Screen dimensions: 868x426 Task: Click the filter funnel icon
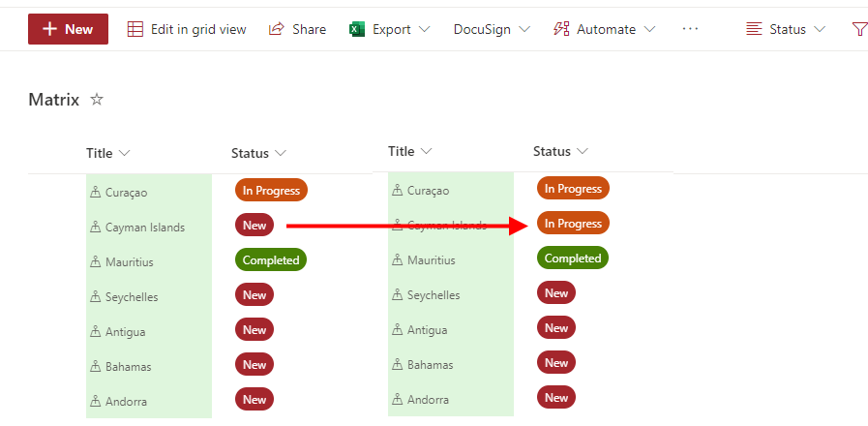point(858,29)
